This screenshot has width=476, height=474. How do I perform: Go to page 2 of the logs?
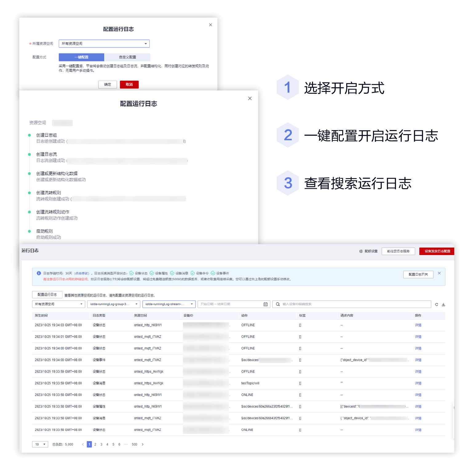coord(95,444)
